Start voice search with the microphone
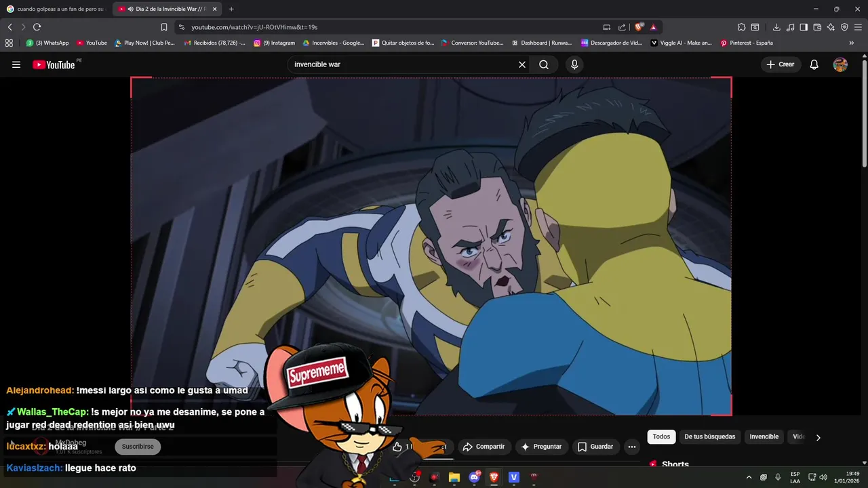 click(574, 64)
